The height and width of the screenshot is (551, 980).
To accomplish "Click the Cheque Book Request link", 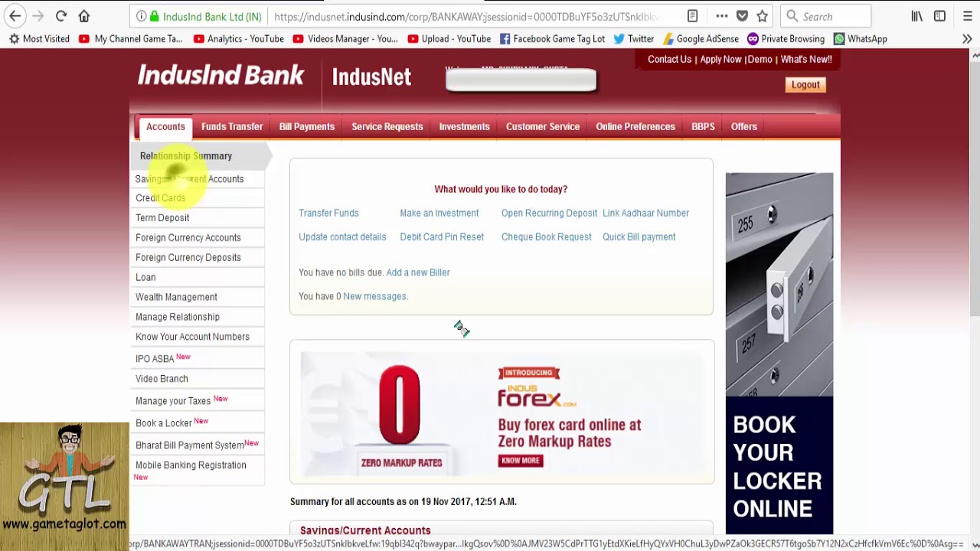I will (x=547, y=237).
